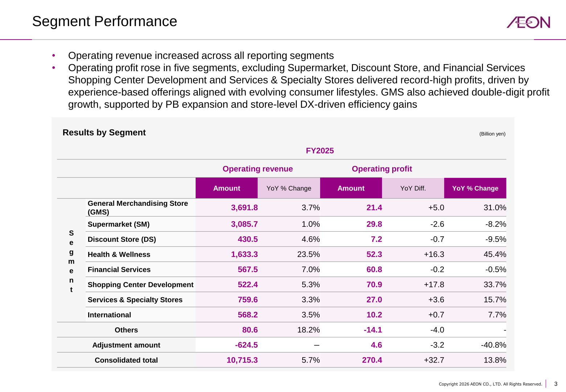Click the Amount header under Operating revenue

pyautogui.click(x=227, y=188)
